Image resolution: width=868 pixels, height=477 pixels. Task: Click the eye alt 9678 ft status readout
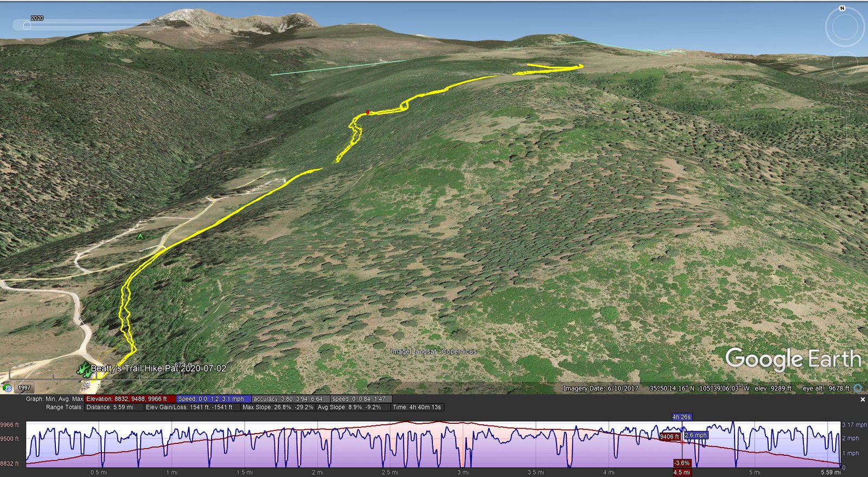click(x=826, y=389)
